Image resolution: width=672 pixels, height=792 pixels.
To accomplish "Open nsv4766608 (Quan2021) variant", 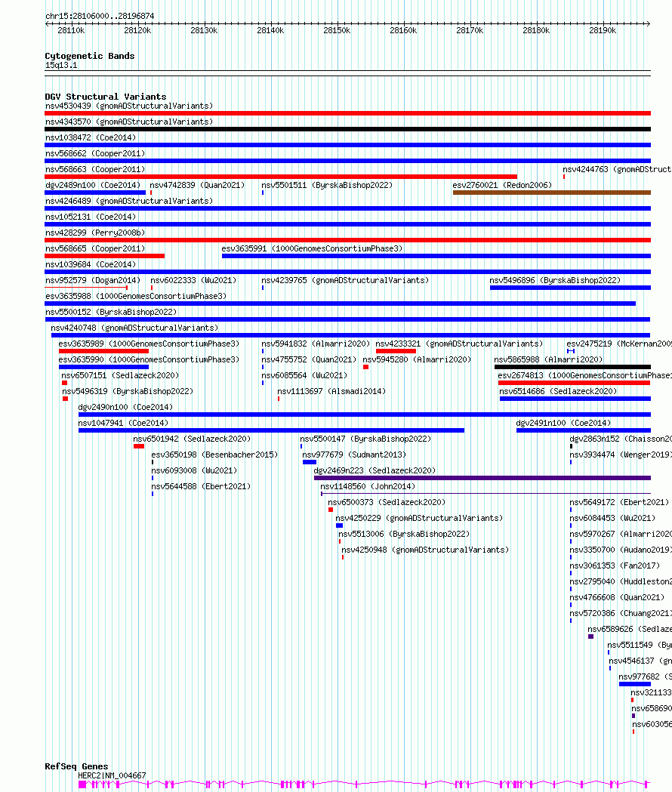I will pyautogui.click(x=617, y=597).
